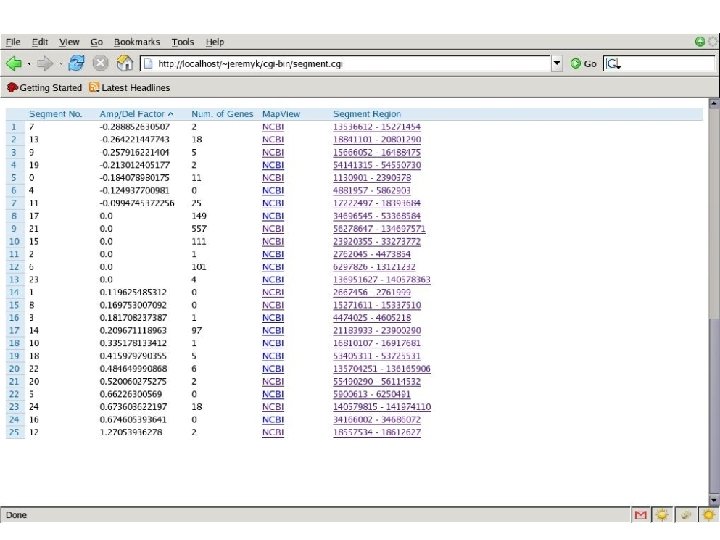Viewport: 720px width, 540px height.
Task: Select Amp/Del value -0.213012405177
Action: (135, 165)
